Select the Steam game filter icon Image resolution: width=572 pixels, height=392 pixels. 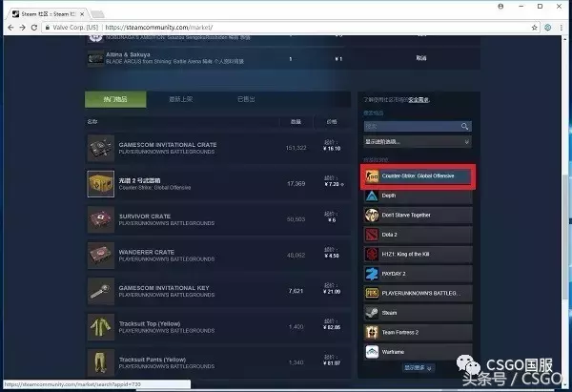(372, 313)
